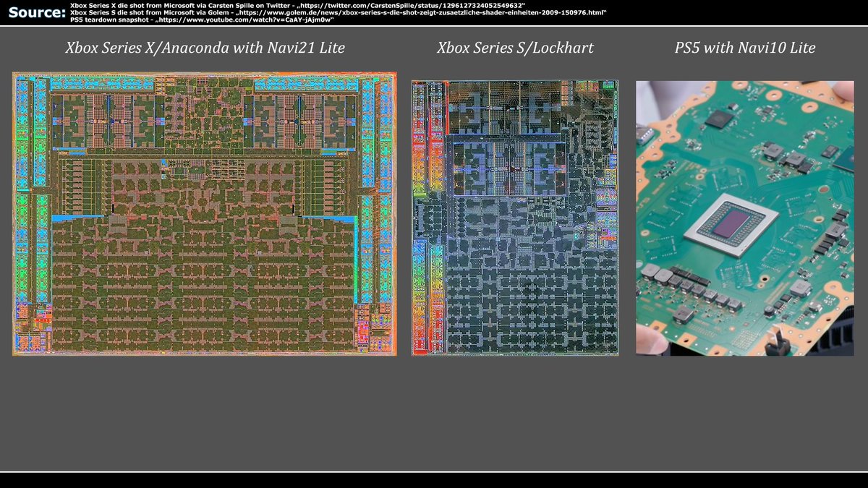Click the Xbox Series S die shot image

[515, 218]
